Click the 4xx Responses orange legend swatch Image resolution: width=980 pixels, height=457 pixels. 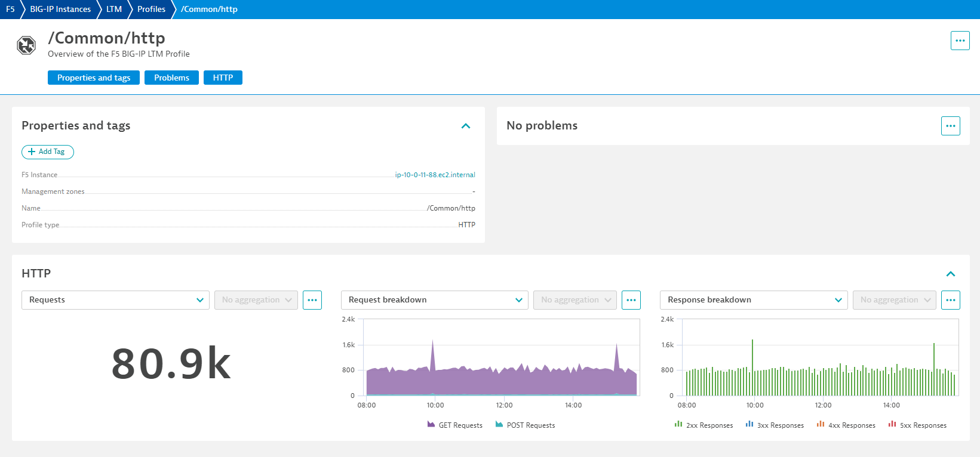tap(821, 425)
